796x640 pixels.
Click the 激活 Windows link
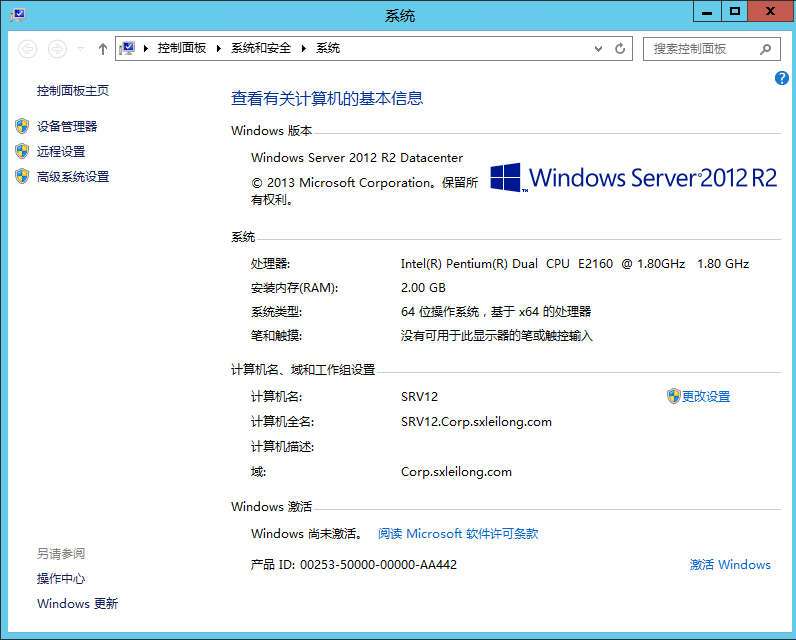[730, 564]
